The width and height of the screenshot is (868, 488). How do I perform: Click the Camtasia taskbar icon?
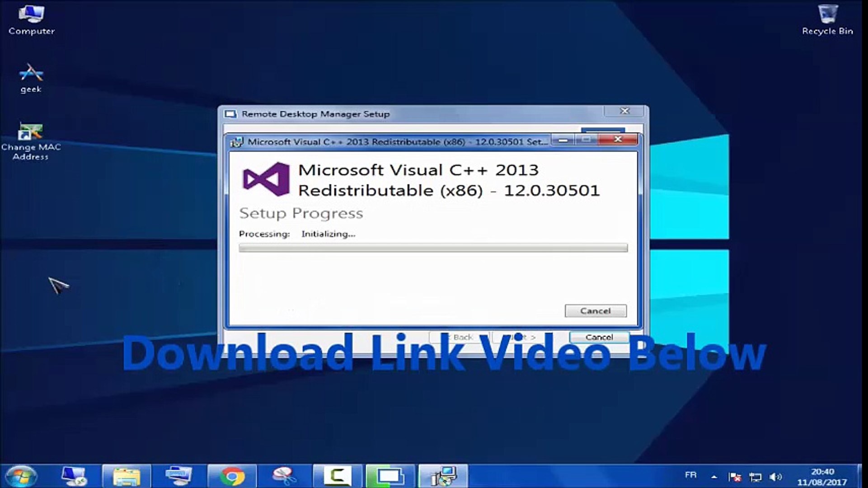point(337,476)
